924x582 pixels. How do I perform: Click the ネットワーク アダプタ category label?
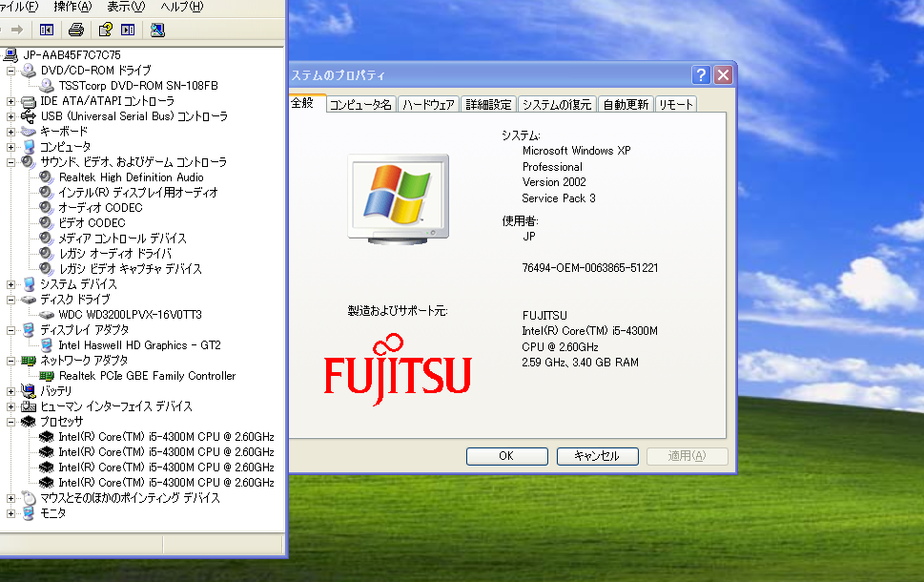84,361
